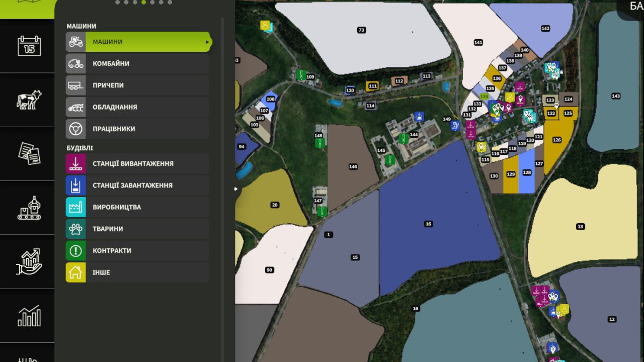Screen dimensions: 644x362
Task: Click green contract marker near field 148
Action: 320,143
